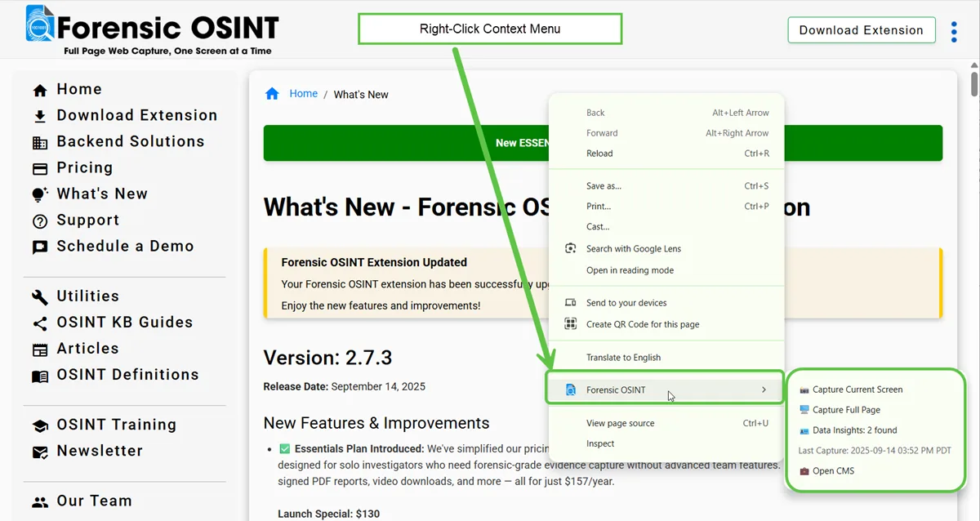Click the What's New lightbulb icon
The image size is (980, 521).
[39, 194]
